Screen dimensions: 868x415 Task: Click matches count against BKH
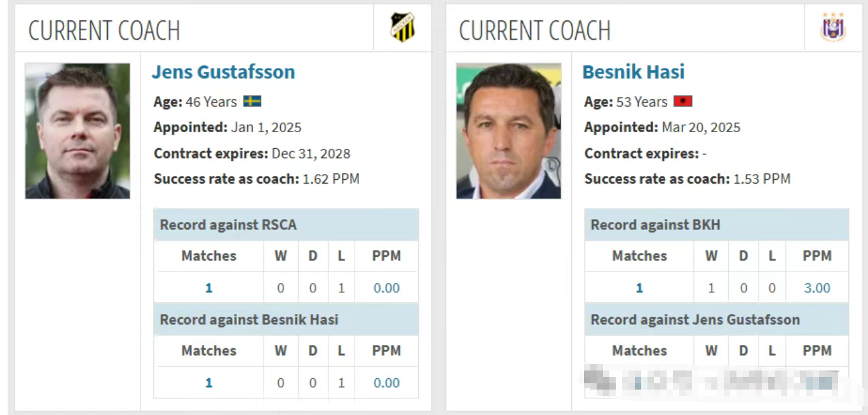[x=639, y=288]
